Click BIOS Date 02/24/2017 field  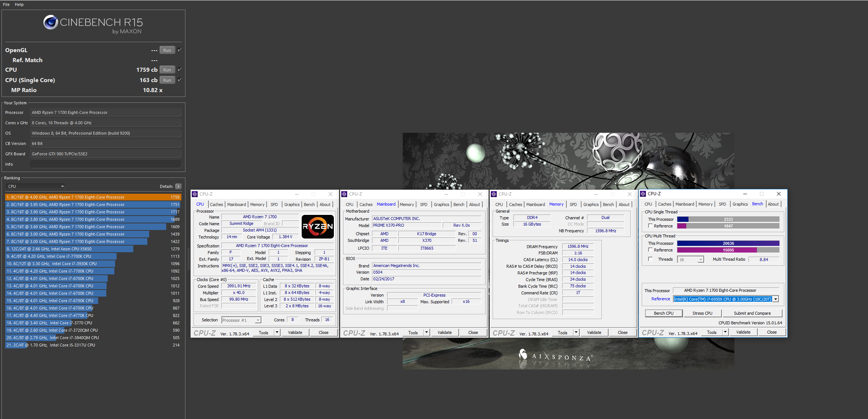[x=426, y=279]
